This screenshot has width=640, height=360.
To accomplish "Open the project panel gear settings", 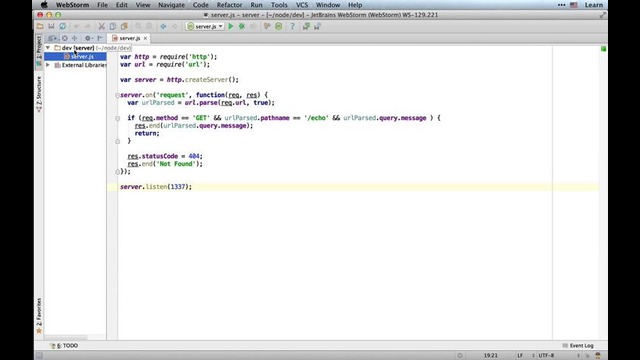I will click(x=88, y=38).
